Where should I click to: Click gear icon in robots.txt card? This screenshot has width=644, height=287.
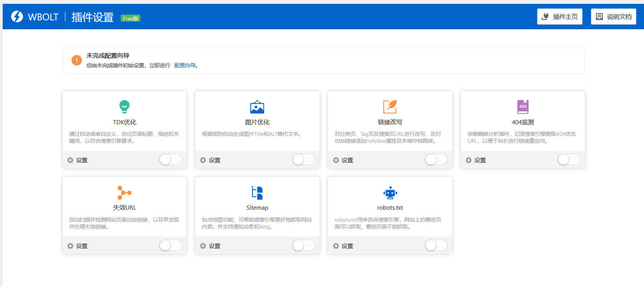pyautogui.click(x=336, y=246)
